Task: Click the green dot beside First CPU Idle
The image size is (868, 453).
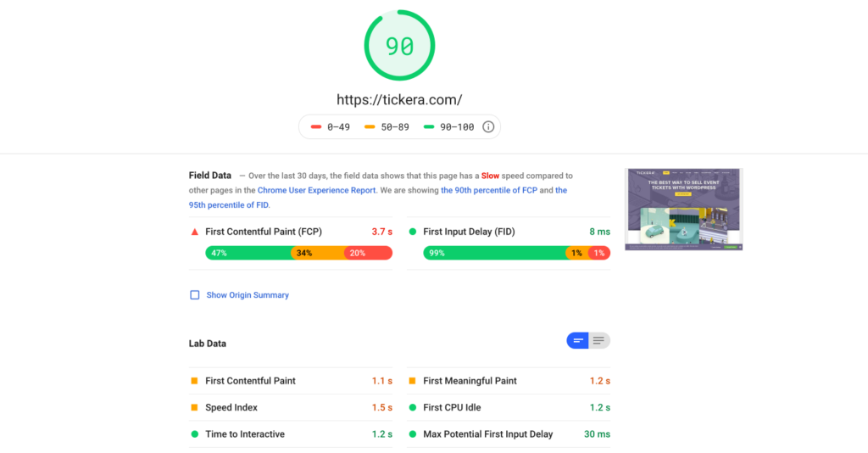Action: (413, 407)
